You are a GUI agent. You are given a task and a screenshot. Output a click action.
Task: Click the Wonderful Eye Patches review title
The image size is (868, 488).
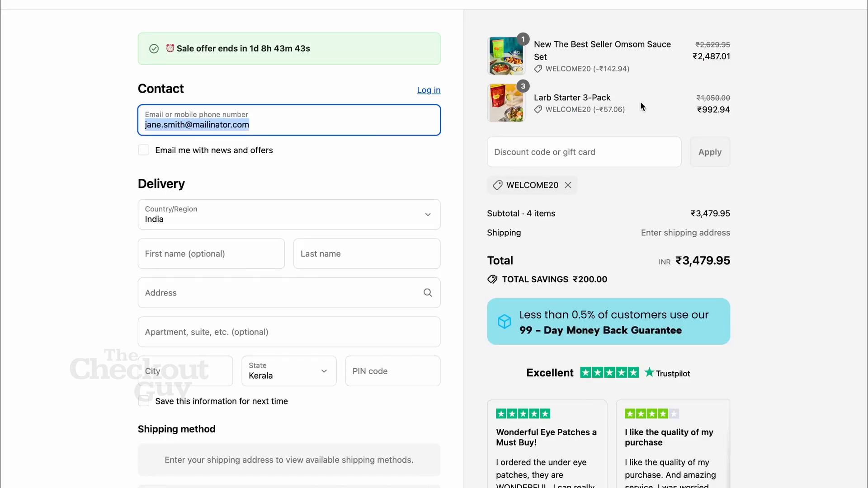click(546, 437)
